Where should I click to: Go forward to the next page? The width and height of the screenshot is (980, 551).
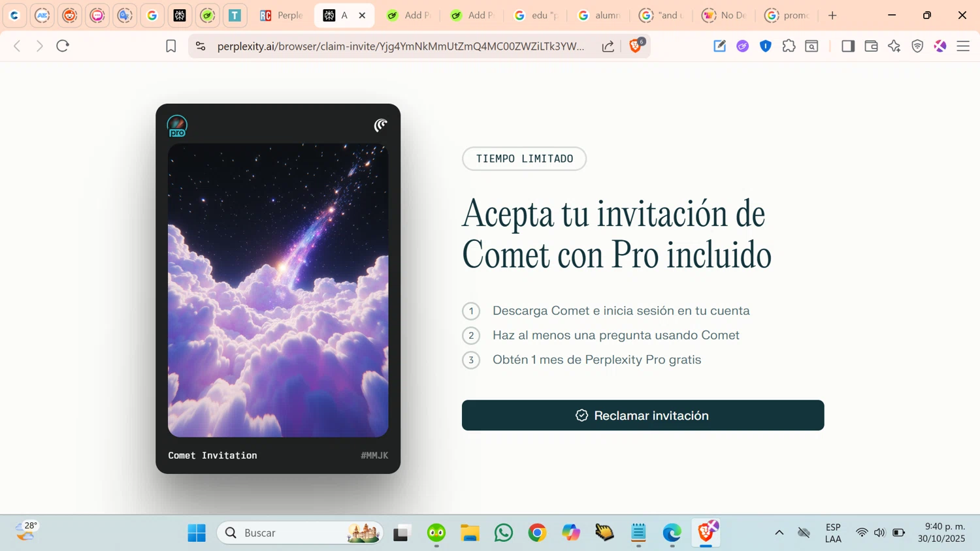click(40, 46)
